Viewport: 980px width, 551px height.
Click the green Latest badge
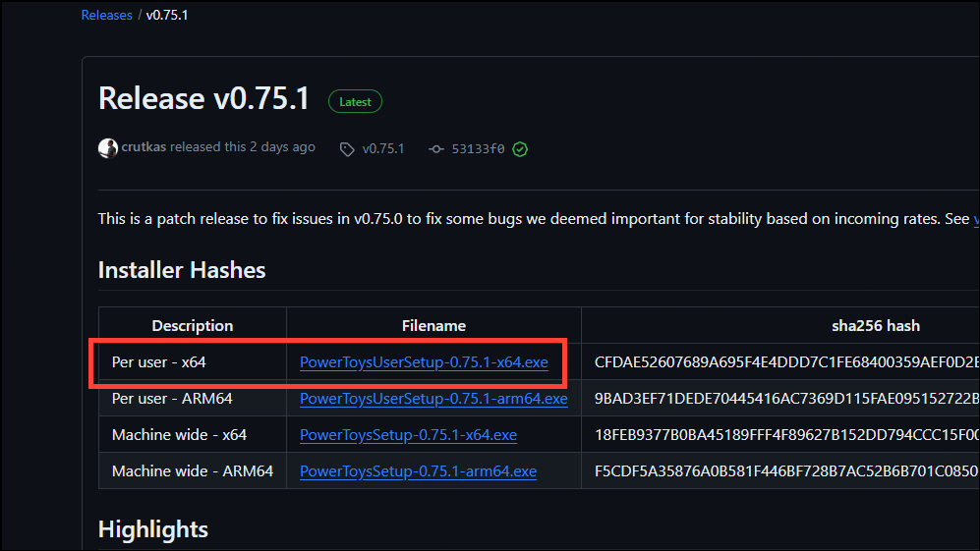click(355, 101)
